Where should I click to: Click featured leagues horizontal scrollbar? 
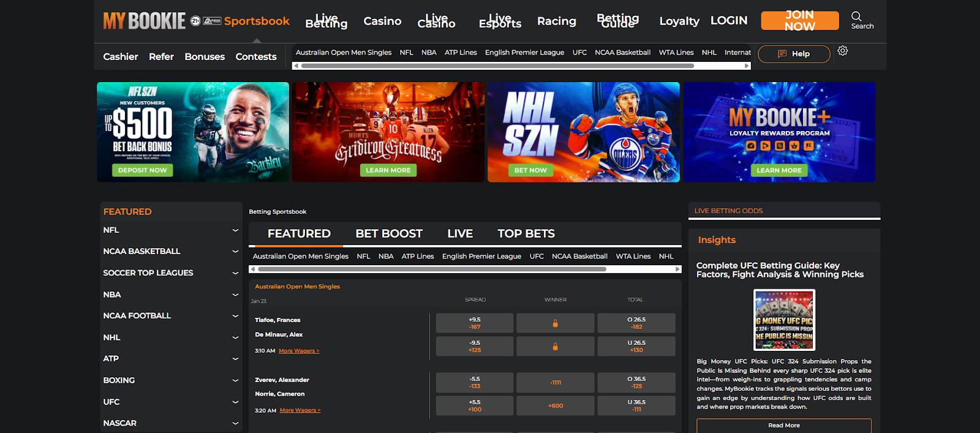point(432,269)
